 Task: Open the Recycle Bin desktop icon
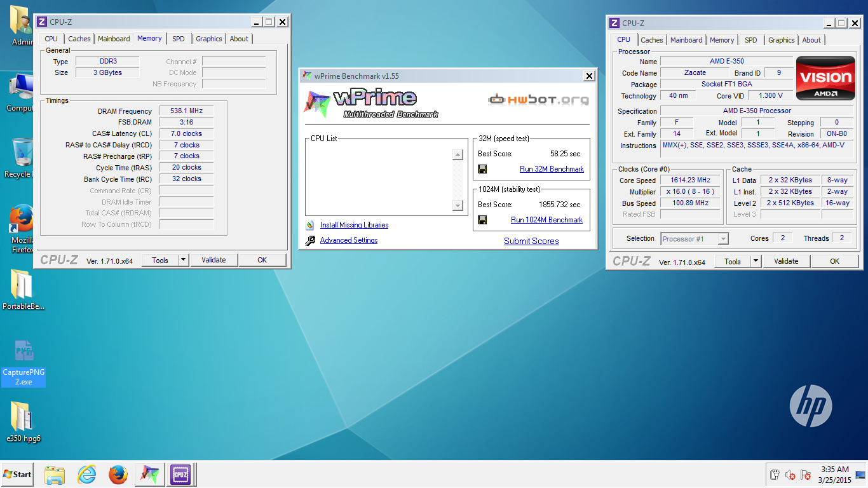pyautogui.click(x=21, y=158)
